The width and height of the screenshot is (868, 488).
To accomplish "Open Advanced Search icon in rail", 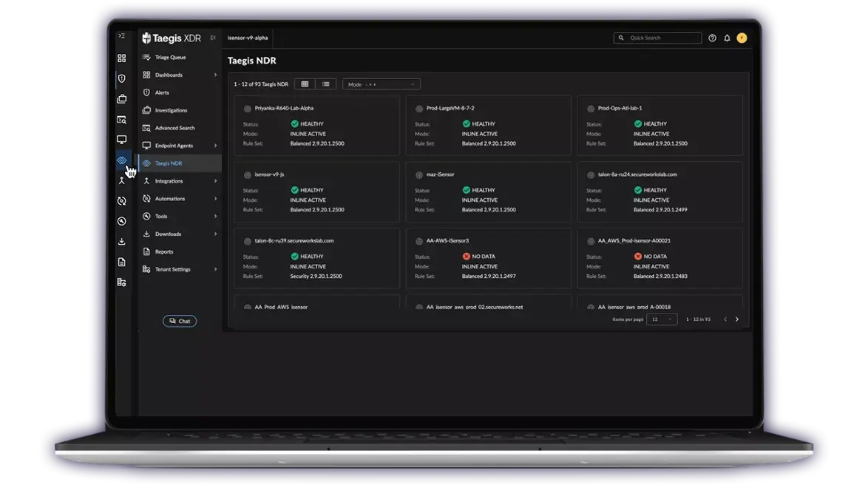I will 122,120.
